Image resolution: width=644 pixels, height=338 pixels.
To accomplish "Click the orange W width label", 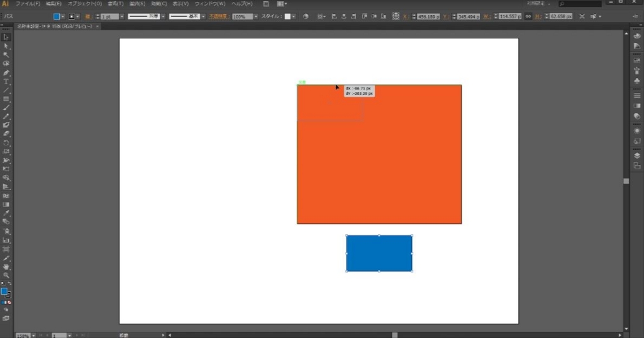I will tap(487, 16).
